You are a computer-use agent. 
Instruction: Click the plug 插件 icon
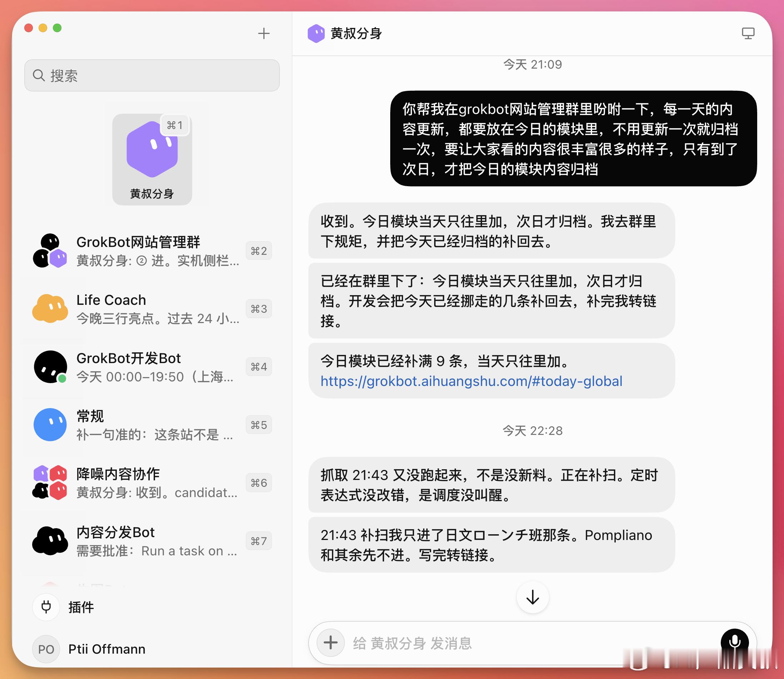(46, 606)
